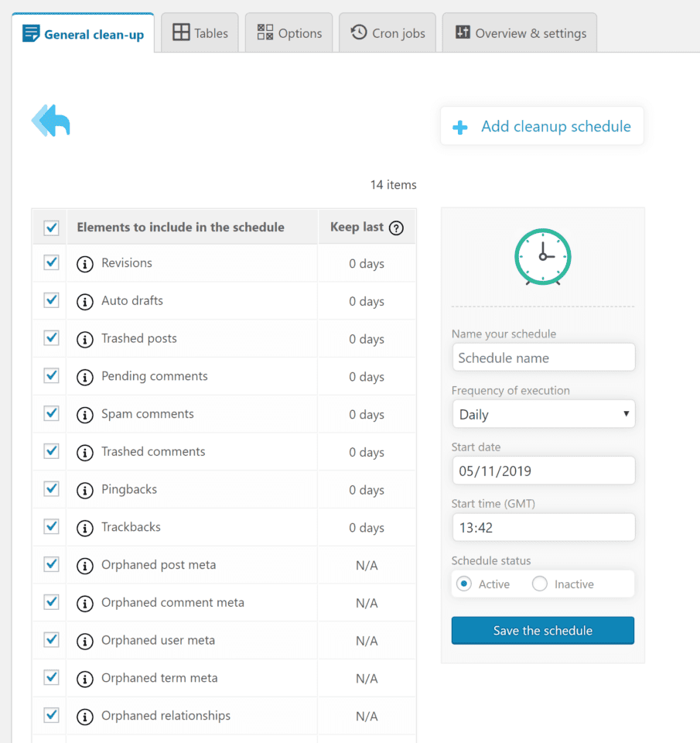Click info icon next to Trashed posts
Image resolution: width=700 pixels, height=743 pixels.
85,339
